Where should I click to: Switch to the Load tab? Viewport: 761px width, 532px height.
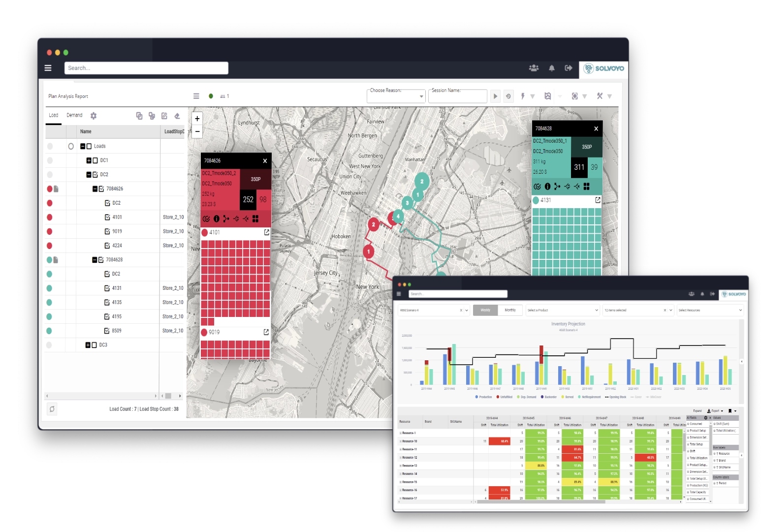[x=54, y=115]
